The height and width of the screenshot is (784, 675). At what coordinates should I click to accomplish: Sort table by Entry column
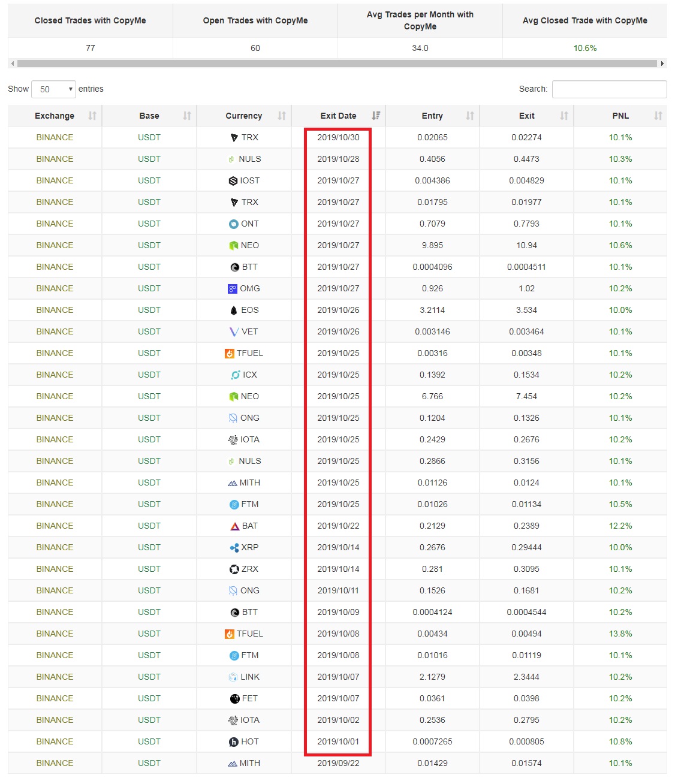point(470,116)
